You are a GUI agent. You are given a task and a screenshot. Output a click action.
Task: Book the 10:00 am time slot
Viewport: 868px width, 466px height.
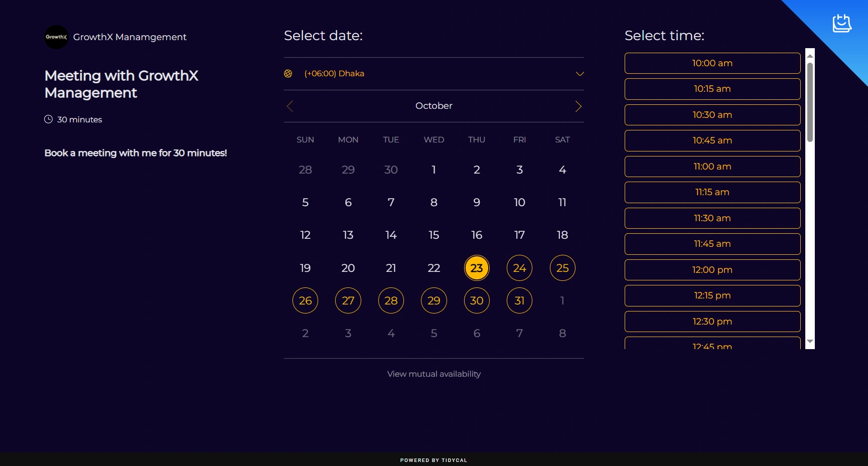(712, 63)
